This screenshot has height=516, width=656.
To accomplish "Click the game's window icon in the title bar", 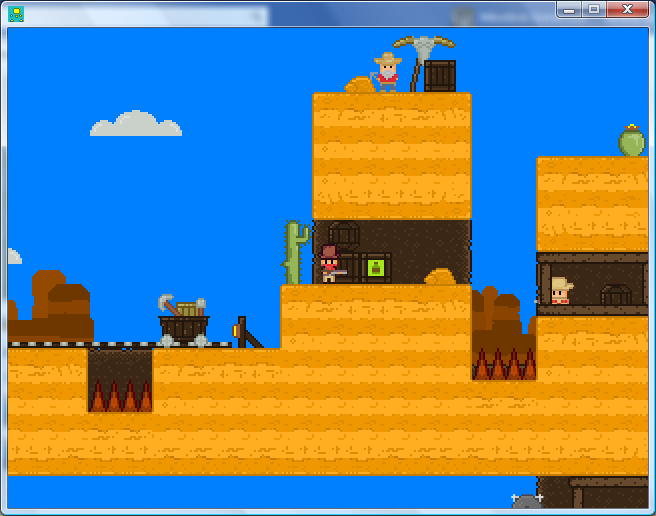I will (16, 14).
